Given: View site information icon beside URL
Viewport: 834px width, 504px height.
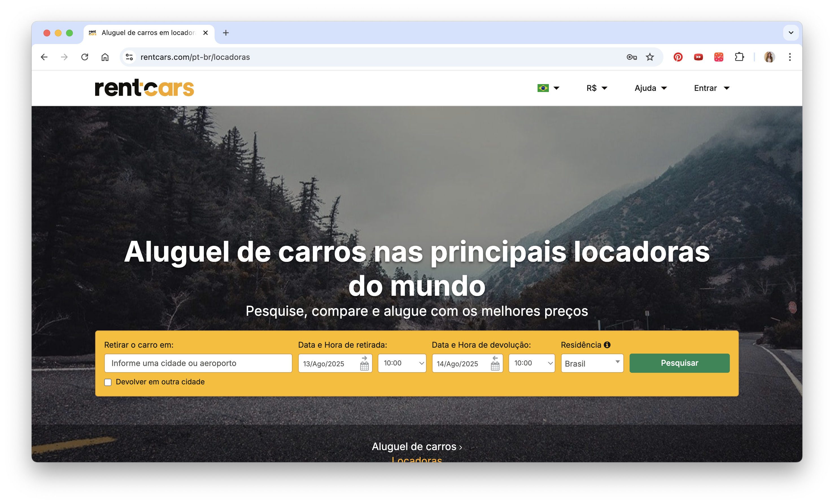Looking at the screenshot, I should tap(129, 57).
